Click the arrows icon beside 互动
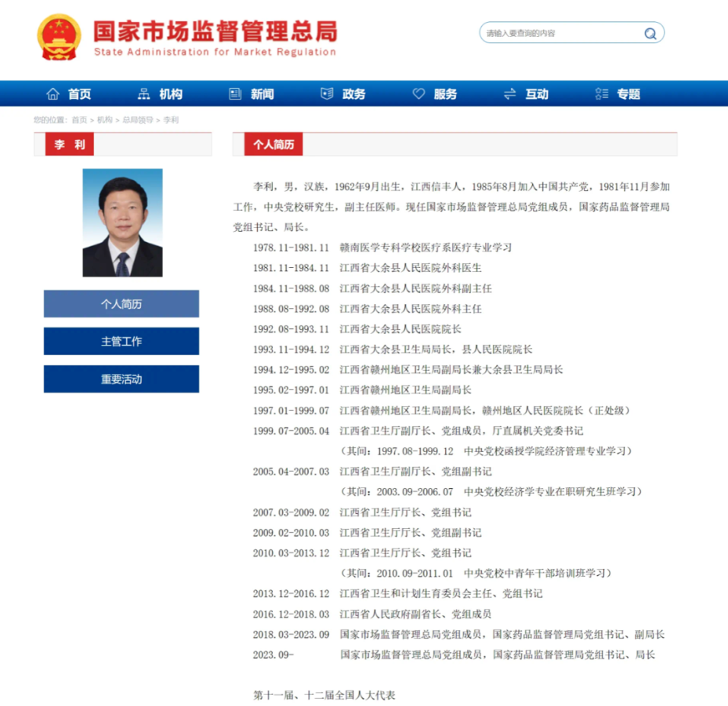The image size is (728, 706). pos(510,94)
